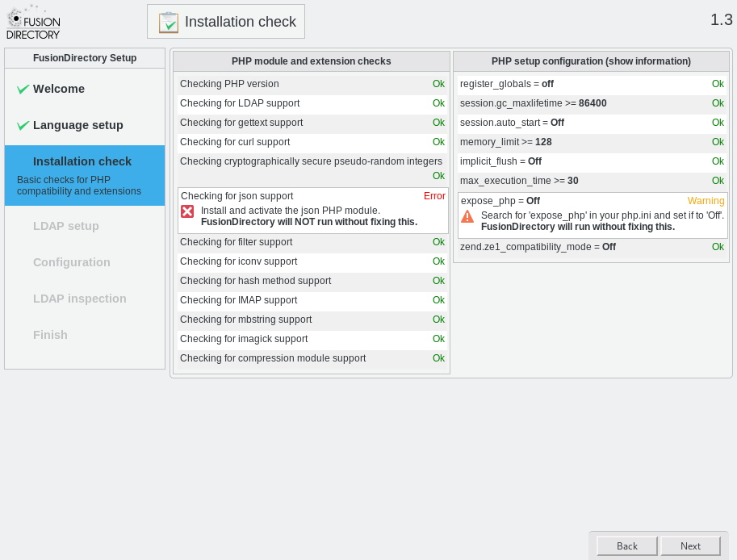
Task: Go back with the Back button
Action: pos(627,546)
